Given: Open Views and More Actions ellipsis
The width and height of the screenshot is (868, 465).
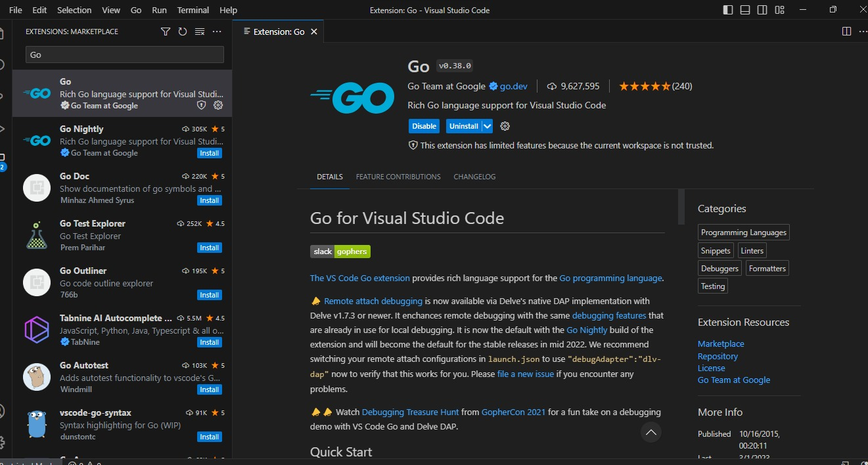Looking at the screenshot, I should (x=217, y=32).
